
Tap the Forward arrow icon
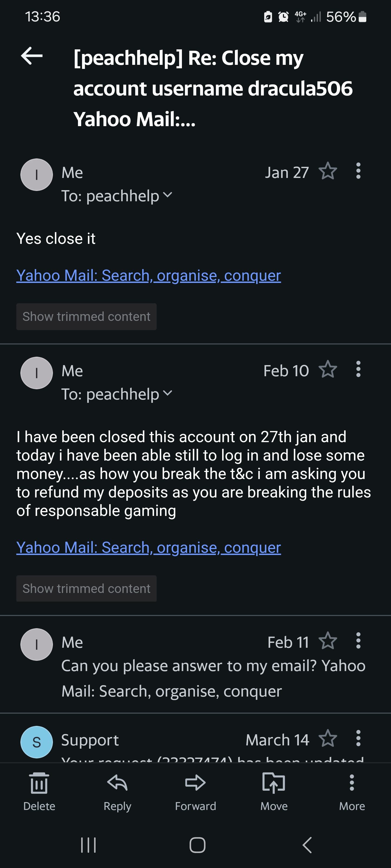[x=195, y=783]
